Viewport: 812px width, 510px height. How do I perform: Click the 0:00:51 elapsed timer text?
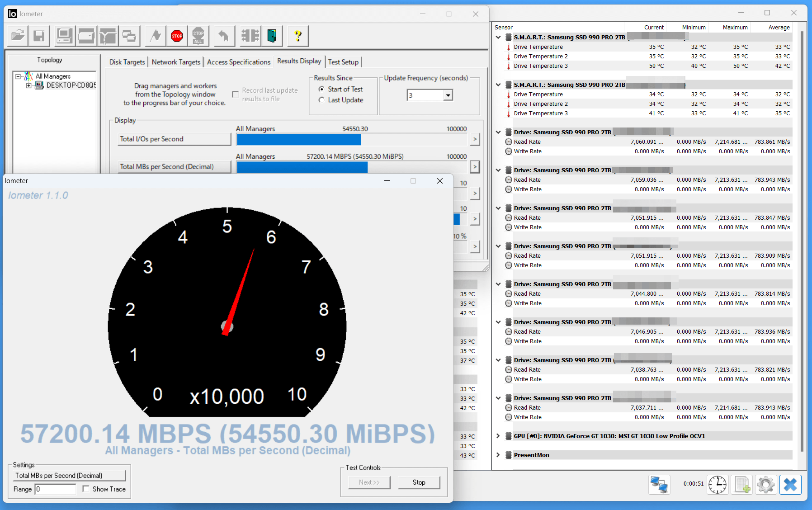694,484
